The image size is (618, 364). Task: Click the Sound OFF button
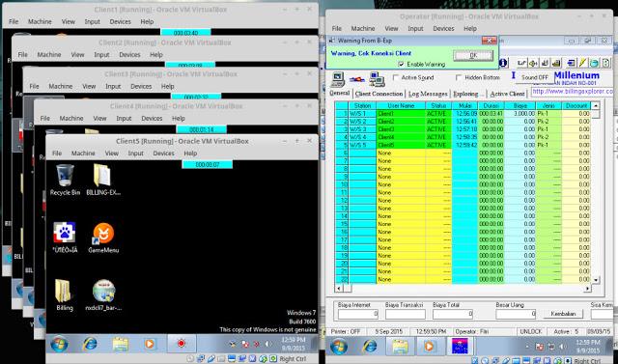[x=534, y=77]
